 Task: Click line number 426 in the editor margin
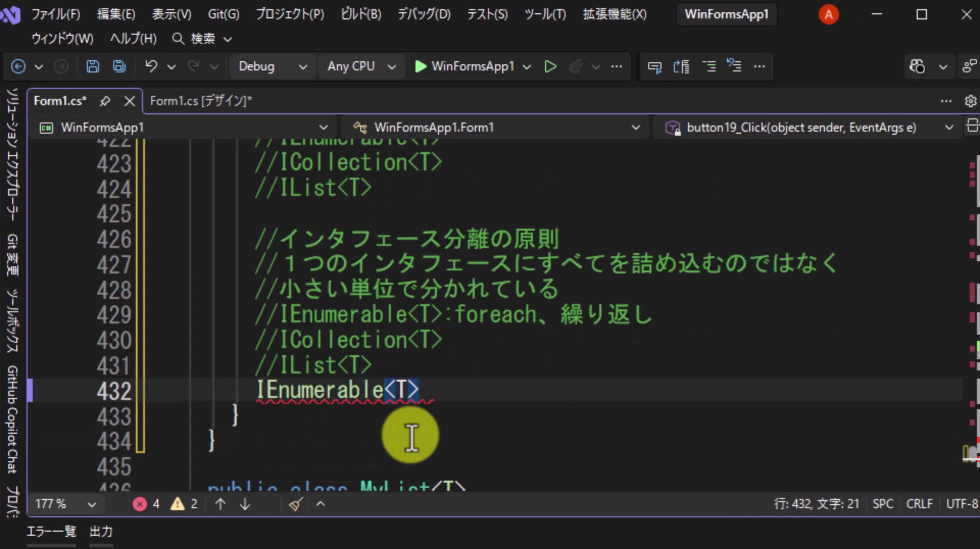tap(114, 239)
